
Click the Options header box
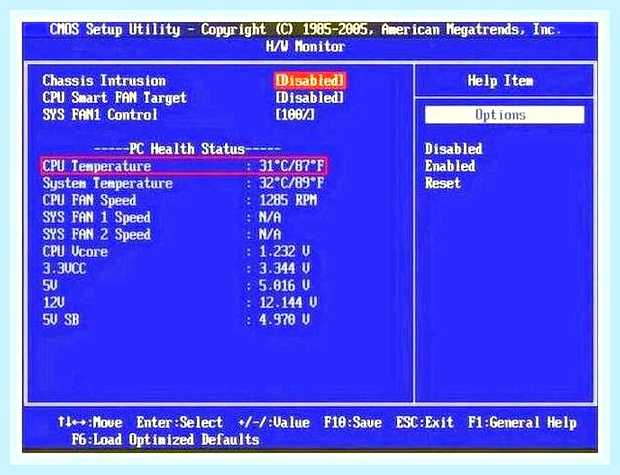pyautogui.click(x=505, y=115)
